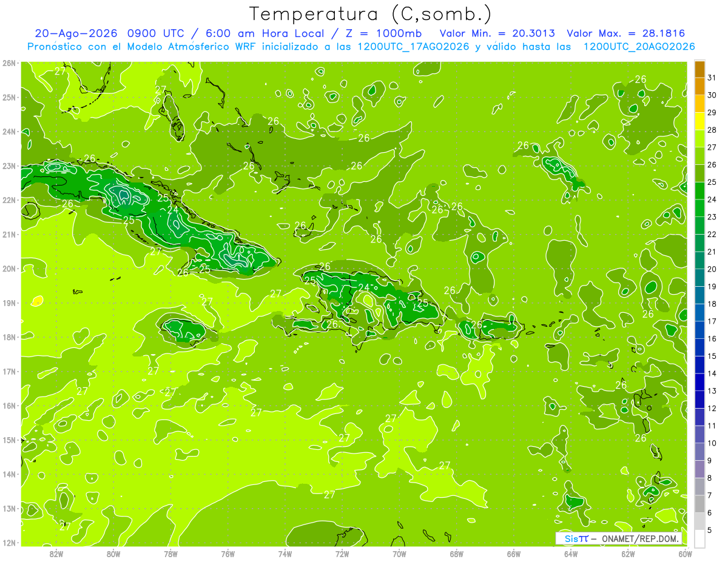The height and width of the screenshot is (562, 728).
Task: Click the "14N" latitude label
Action: (x=9, y=474)
